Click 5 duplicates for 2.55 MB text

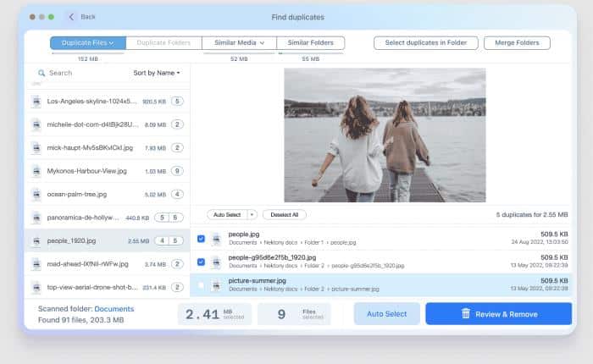tap(532, 215)
